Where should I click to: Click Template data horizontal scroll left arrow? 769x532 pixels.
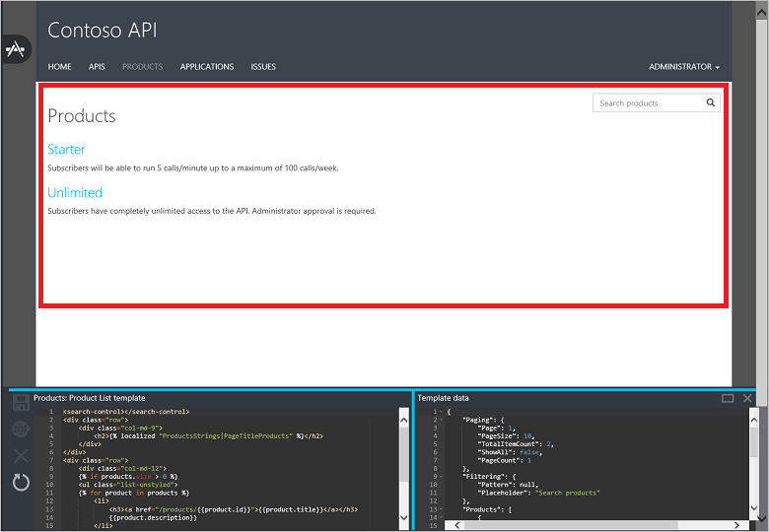457,525
